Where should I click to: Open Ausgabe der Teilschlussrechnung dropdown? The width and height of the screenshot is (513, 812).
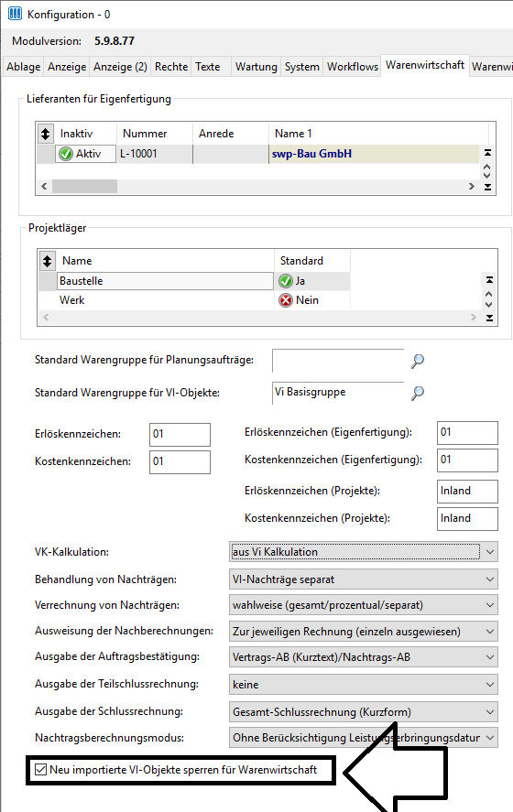pyautogui.click(x=364, y=685)
